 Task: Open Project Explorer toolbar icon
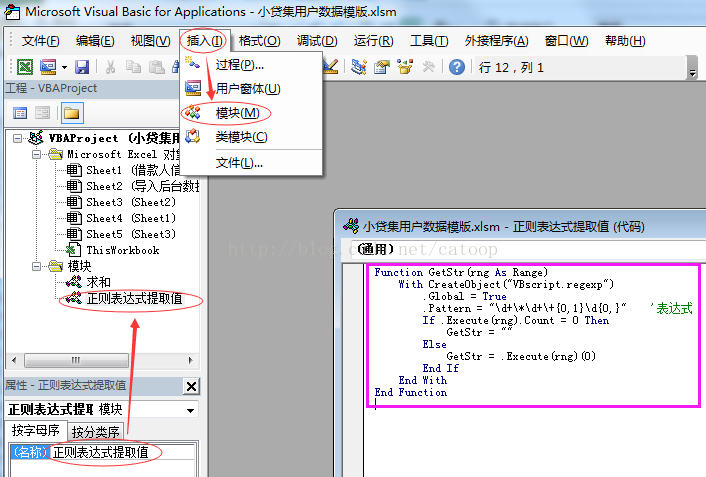pos(359,67)
